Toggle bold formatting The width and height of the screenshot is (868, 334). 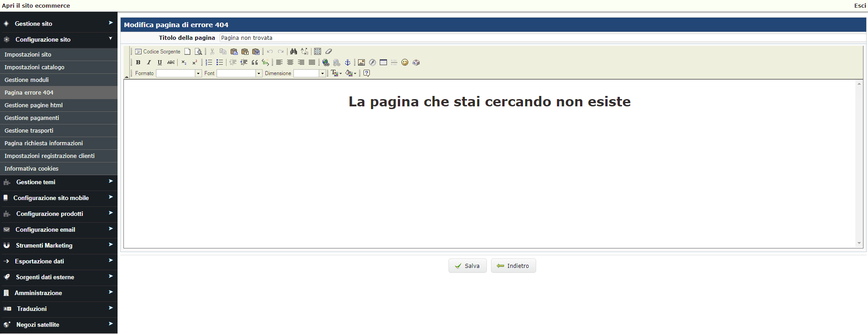(x=138, y=62)
